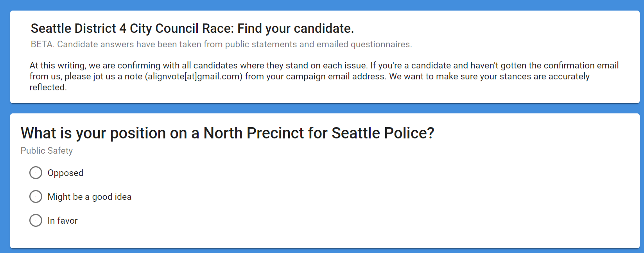
Task: Click the Opposed answer label text
Action: (65, 173)
